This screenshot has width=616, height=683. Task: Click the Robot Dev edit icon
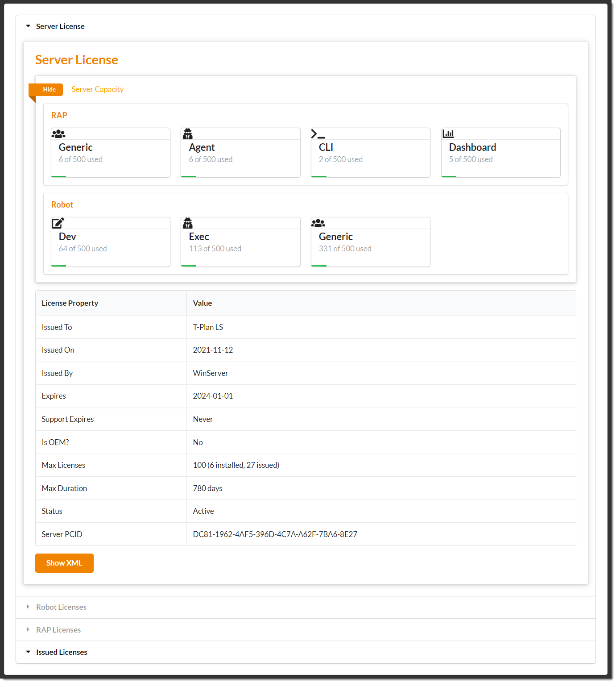pyautogui.click(x=58, y=223)
